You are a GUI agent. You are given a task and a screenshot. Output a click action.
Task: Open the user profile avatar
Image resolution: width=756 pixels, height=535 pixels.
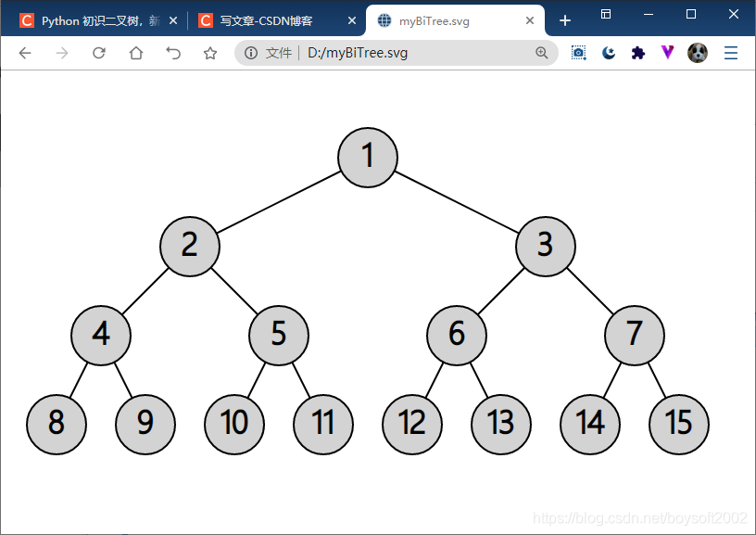click(698, 53)
